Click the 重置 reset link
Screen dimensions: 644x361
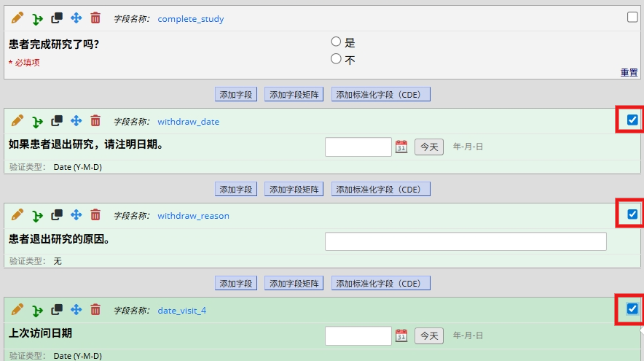[629, 73]
